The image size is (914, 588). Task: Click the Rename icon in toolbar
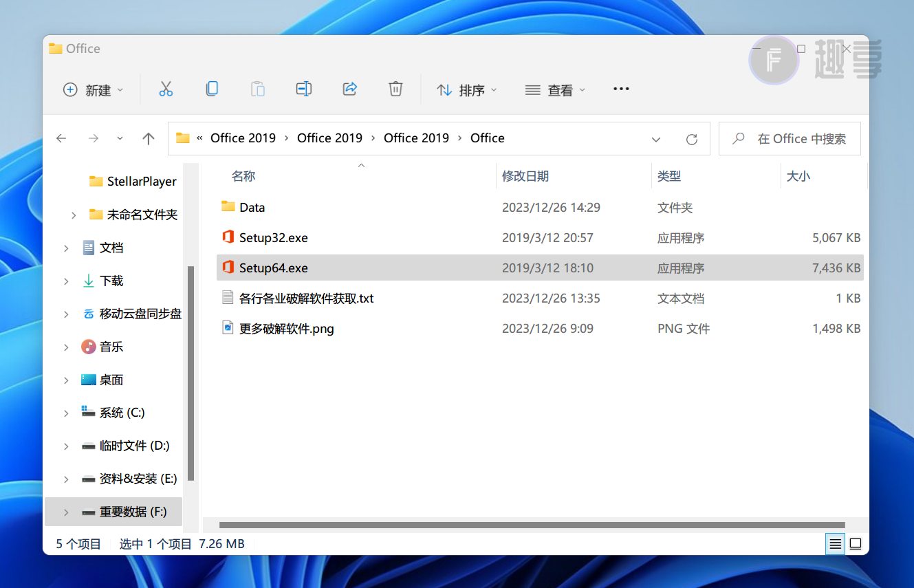click(303, 89)
